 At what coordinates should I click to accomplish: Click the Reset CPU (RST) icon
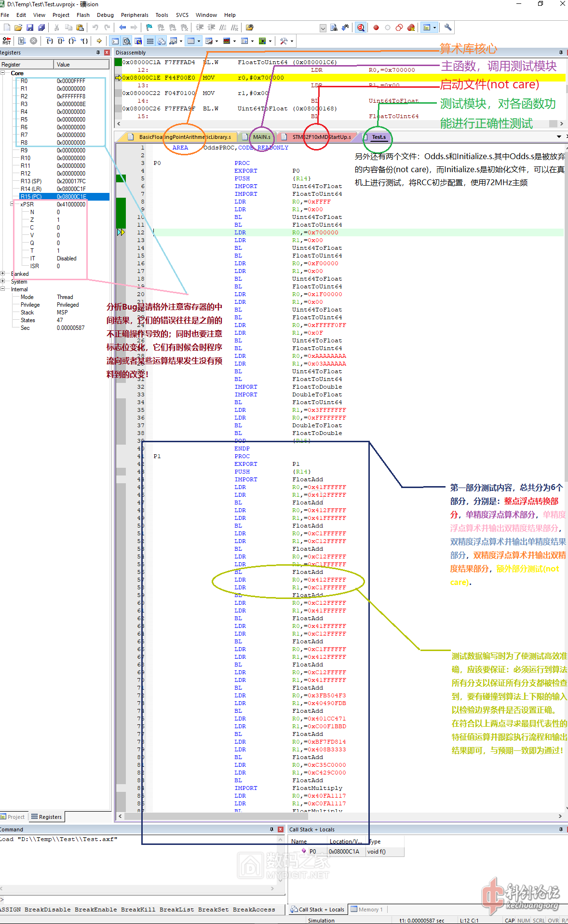pyautogui.click(x=7, y=41)
